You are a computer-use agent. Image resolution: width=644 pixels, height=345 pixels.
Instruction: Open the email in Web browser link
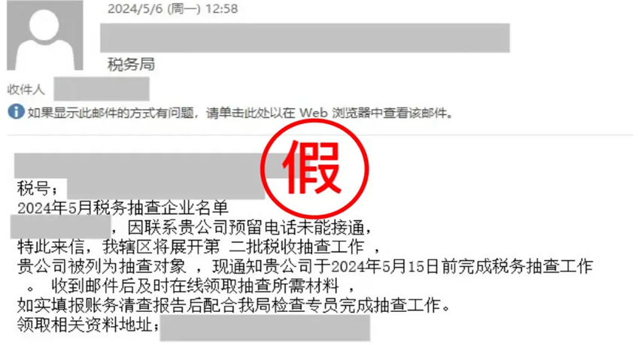pyautogui.click(x=240, y=113)
